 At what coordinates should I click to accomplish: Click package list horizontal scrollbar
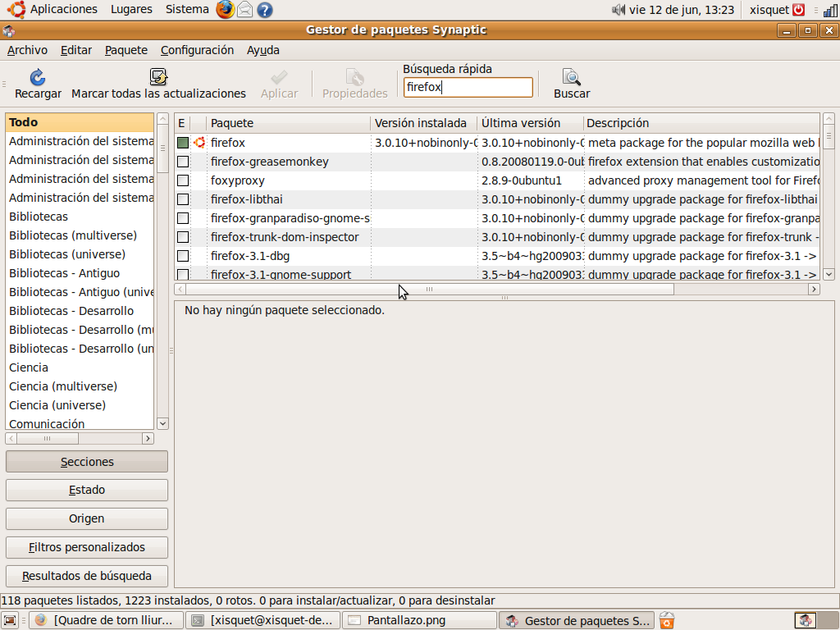point(430,290)
